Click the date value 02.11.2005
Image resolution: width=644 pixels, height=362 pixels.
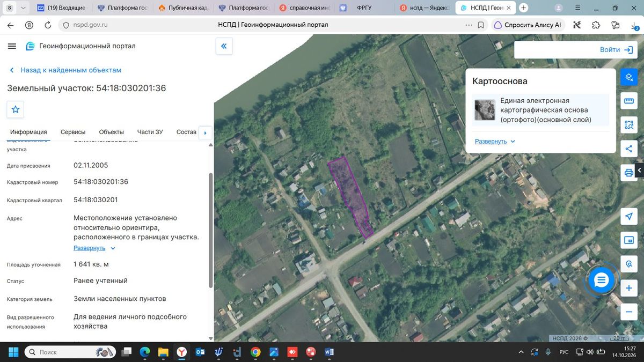[91, 165]
